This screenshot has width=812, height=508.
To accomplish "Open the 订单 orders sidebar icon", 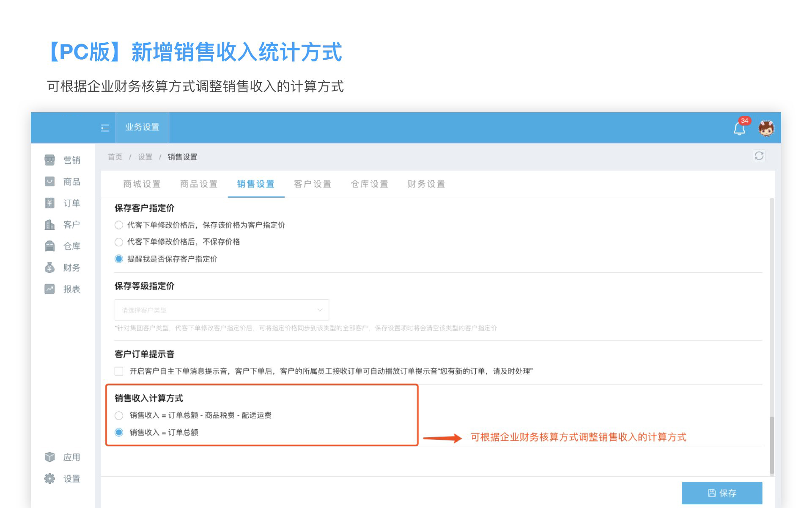I will pos(50,203).
